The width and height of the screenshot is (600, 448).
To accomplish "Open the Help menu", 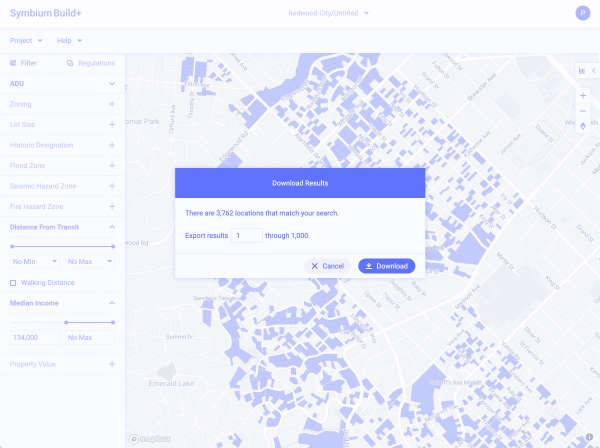I will pyautogui.click(x=69, y=41).
